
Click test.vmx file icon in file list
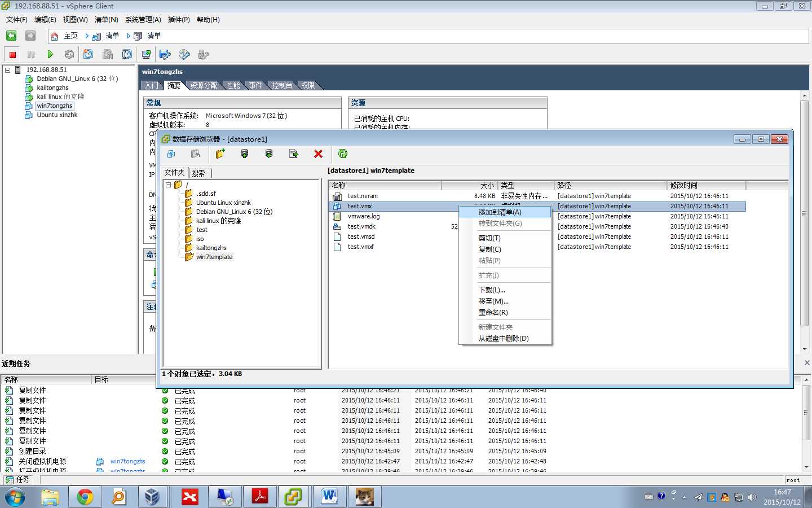[337, 207]
